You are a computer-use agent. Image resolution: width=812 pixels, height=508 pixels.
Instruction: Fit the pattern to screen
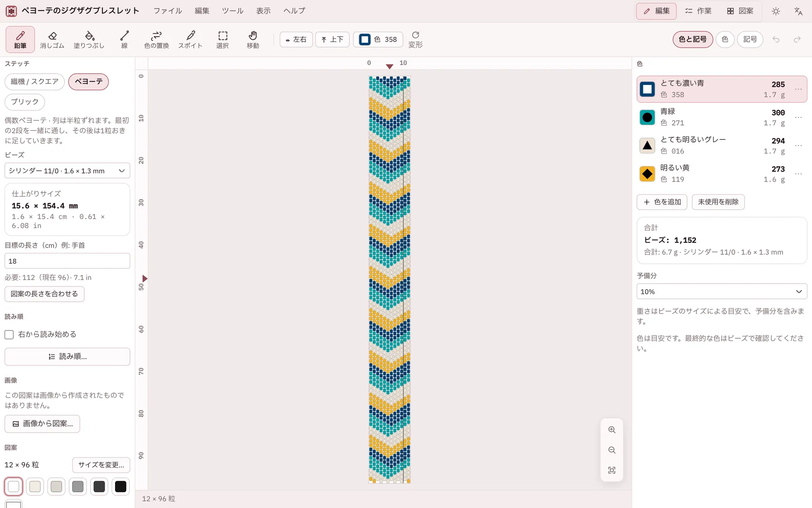pyautogui.click(x=612, y=471)
